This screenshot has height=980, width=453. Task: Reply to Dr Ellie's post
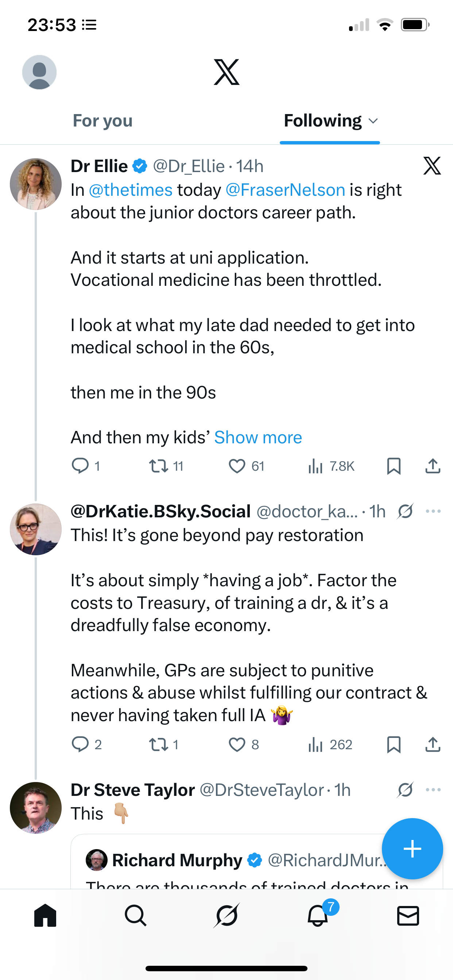tap(80, 466)
